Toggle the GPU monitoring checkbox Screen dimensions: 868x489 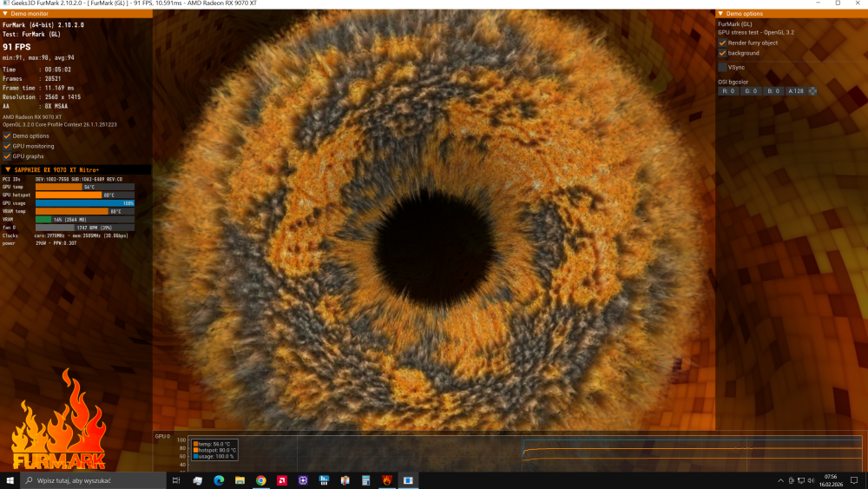7,146
